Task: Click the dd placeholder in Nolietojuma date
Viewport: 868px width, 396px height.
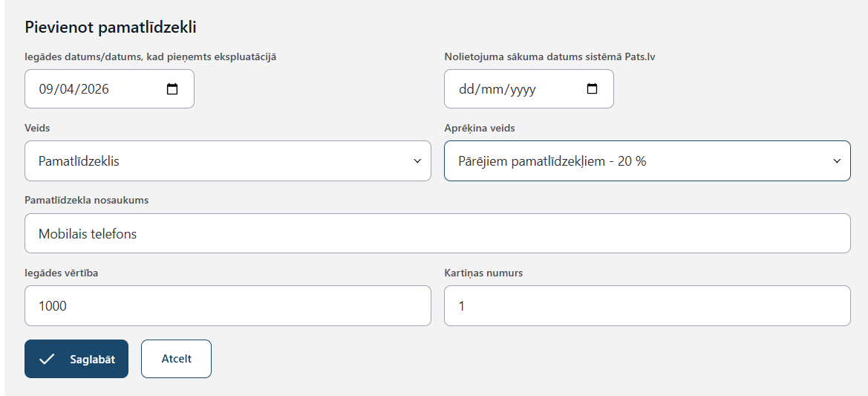Action: click(466, 89)
